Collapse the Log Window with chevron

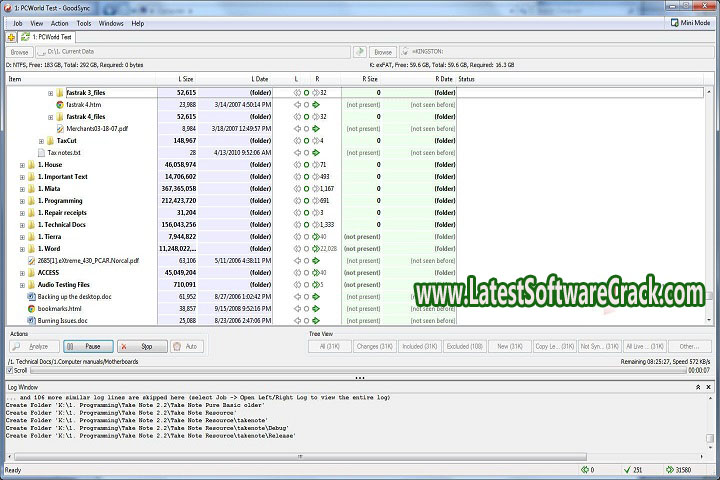(x=698, y=386)
